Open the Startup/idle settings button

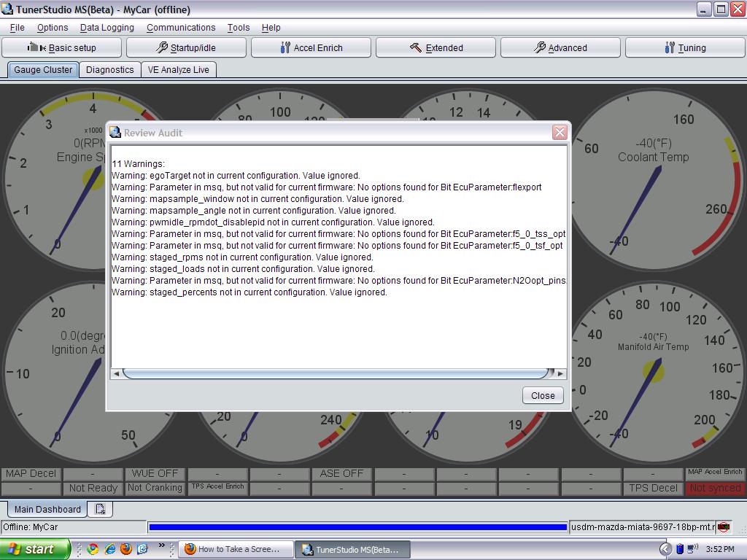point(187,47)
